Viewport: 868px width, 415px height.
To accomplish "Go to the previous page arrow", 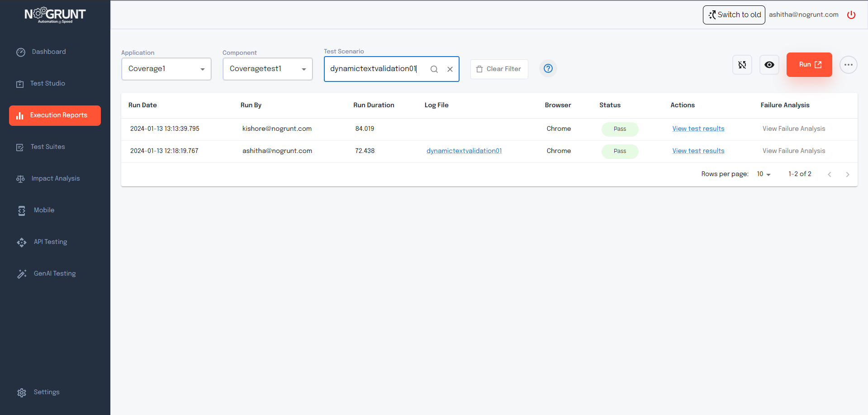I will click(x=830, y=175).
